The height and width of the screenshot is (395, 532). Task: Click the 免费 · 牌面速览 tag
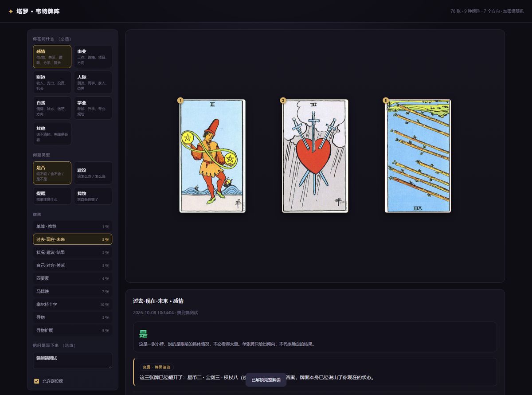[x=156, y=367]
